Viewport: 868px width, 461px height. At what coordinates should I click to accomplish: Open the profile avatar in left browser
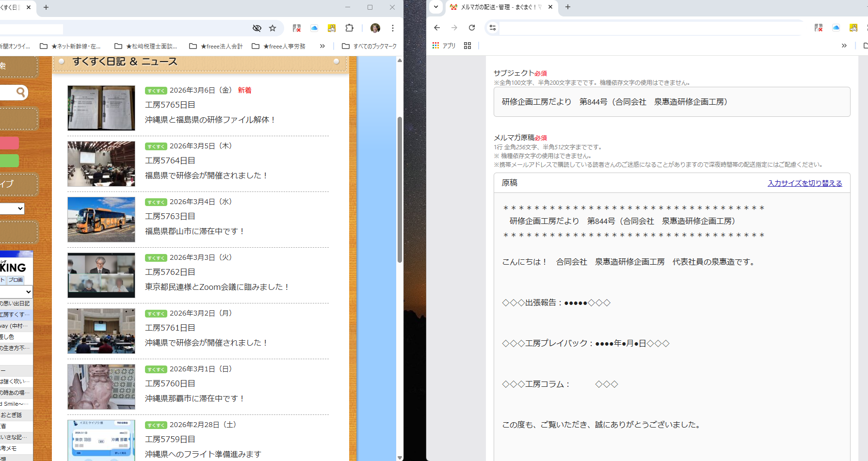(375, 28)
